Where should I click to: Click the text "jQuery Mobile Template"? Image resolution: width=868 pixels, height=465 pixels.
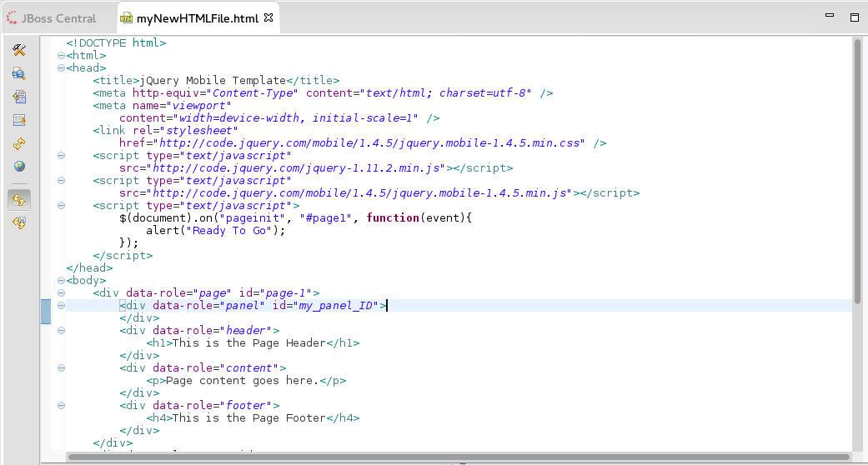point(213,80)
